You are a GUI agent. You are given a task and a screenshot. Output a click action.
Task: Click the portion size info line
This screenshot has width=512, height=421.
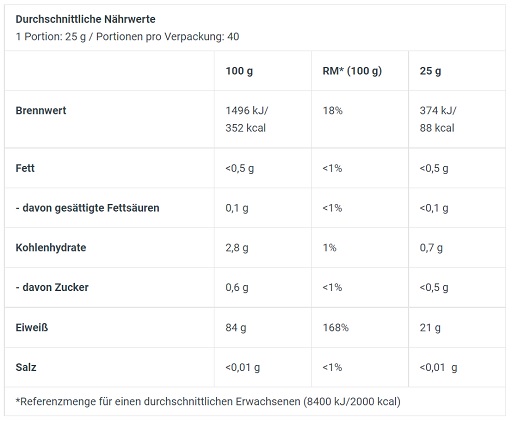click(x=127, y=37)
